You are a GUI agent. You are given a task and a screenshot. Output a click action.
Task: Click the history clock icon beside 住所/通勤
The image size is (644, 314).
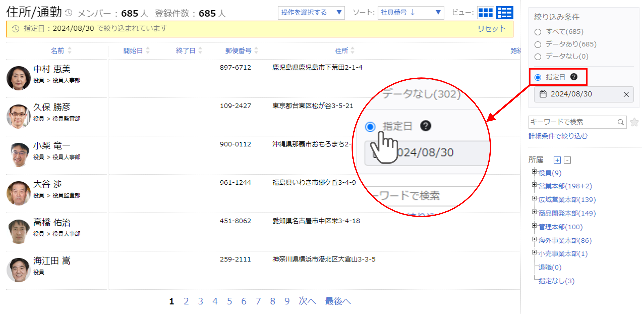(x=69, y=13)
